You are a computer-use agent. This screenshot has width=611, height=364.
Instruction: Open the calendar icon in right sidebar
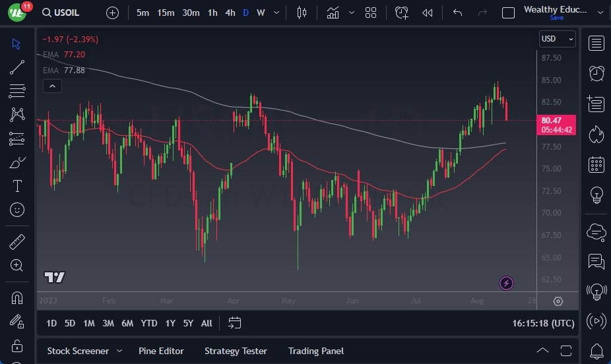[596, 164]
